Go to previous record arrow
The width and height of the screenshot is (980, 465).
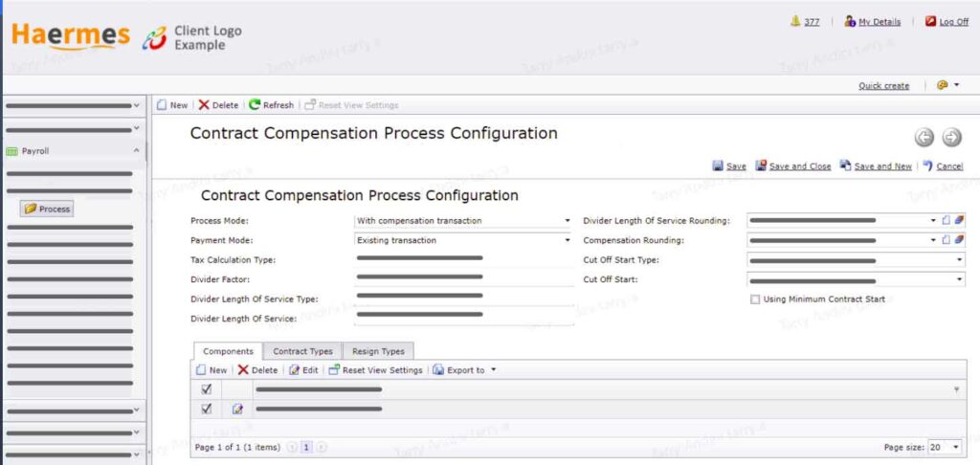coord(924,138)
